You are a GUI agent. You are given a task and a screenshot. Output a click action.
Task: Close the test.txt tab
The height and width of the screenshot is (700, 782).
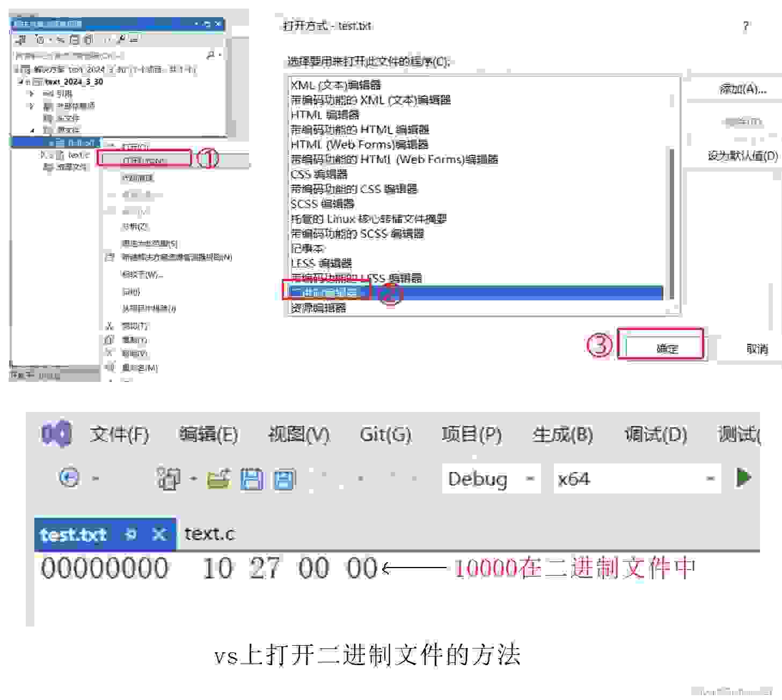coord(159,534)
